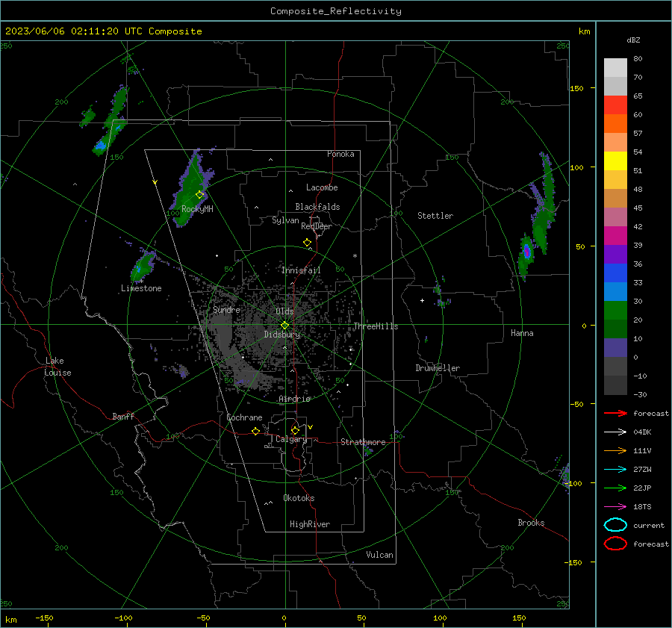The height and width of the screenshot is (628, 672).
Task: Click the Blackfalds city label
Action: pos(317,207)
